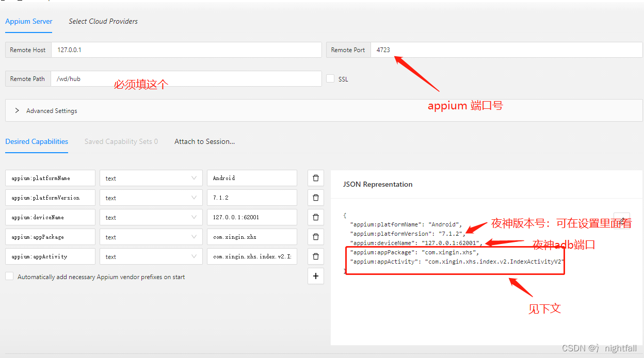Add a new capability with plus button
This screenshot has width=644, height=358.
[316, 276]
